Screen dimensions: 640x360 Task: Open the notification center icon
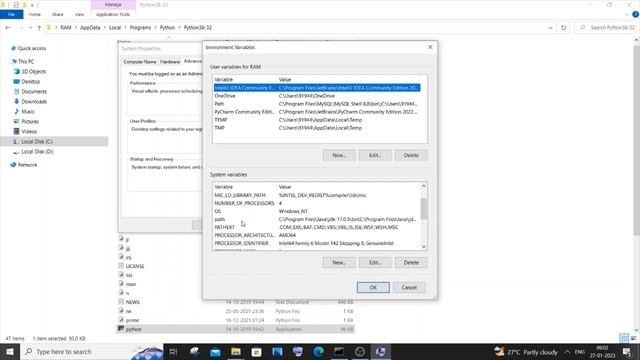(x=627, y=351)
